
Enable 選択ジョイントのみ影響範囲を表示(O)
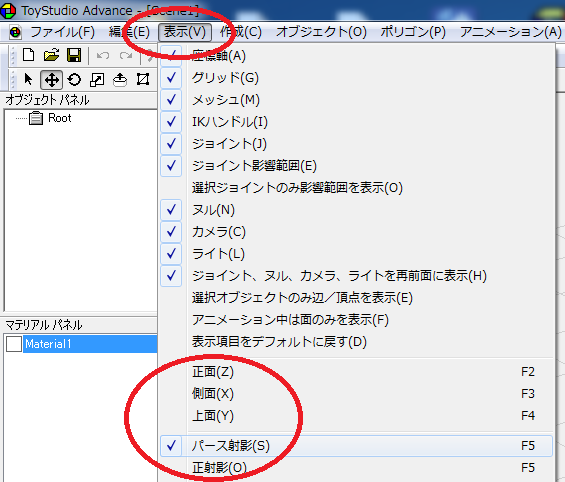[x=356, y=187]
